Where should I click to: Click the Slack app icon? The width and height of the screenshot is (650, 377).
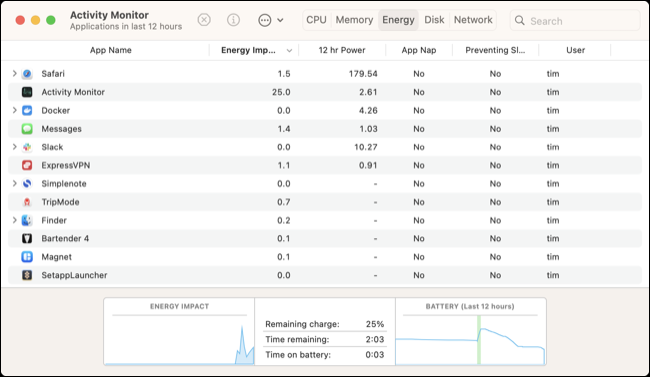point(27,147)
